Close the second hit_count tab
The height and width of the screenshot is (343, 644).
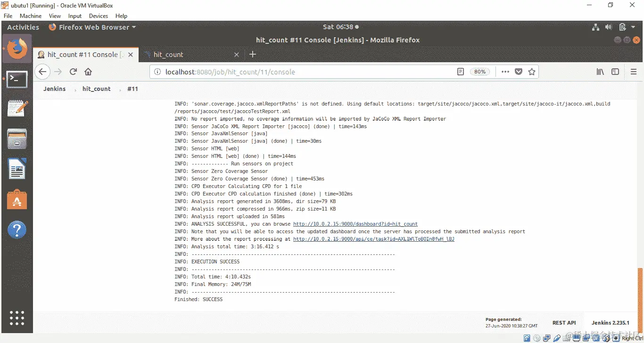(237, 55)
